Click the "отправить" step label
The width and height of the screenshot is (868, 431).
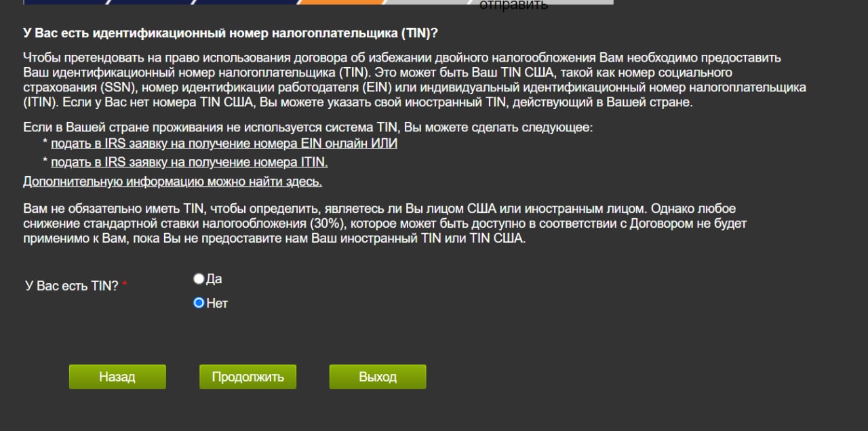513,5
